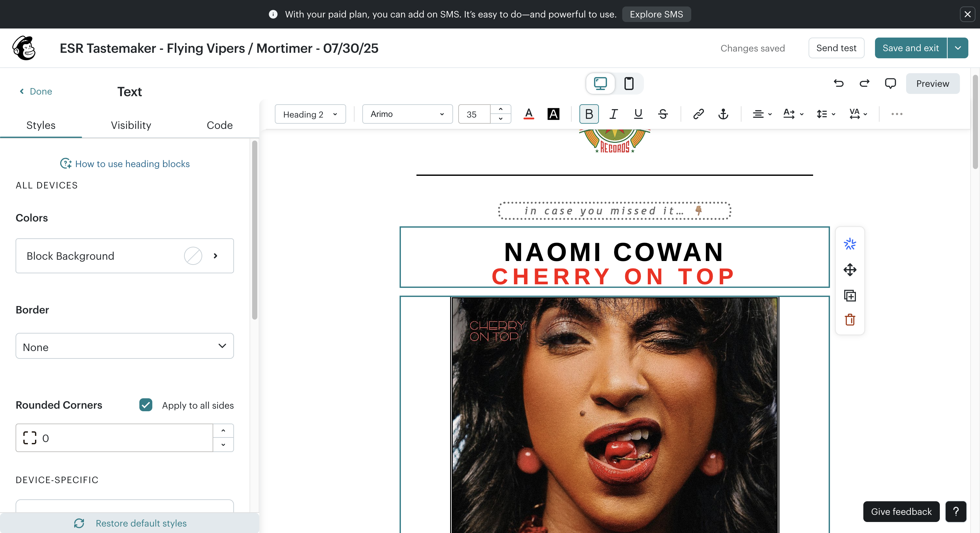Toggle strikethrough formatting
Viewport: 980px width, 533px height.
pos(663,114)
